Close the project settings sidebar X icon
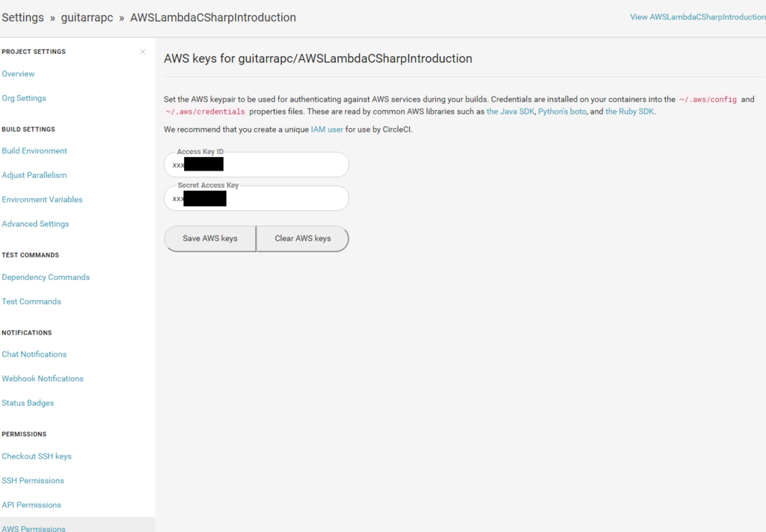766x532 pixels. coord(143,52)
